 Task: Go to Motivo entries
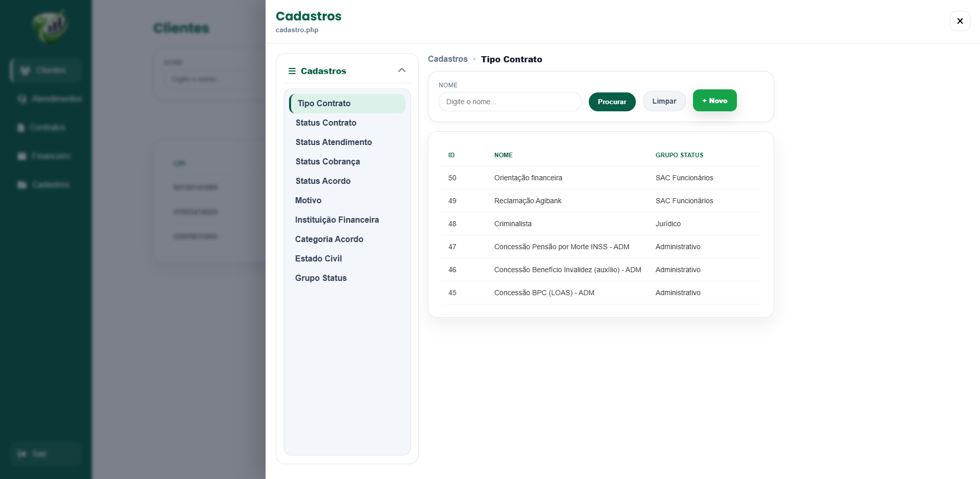[x=308, y=200]
